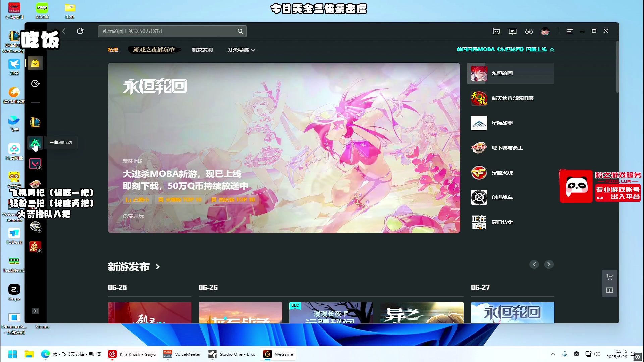Select 地下城与勇士 in the list
Viewport: 644px width, 362px height.
pyautogui.click(x=511, y=148)
